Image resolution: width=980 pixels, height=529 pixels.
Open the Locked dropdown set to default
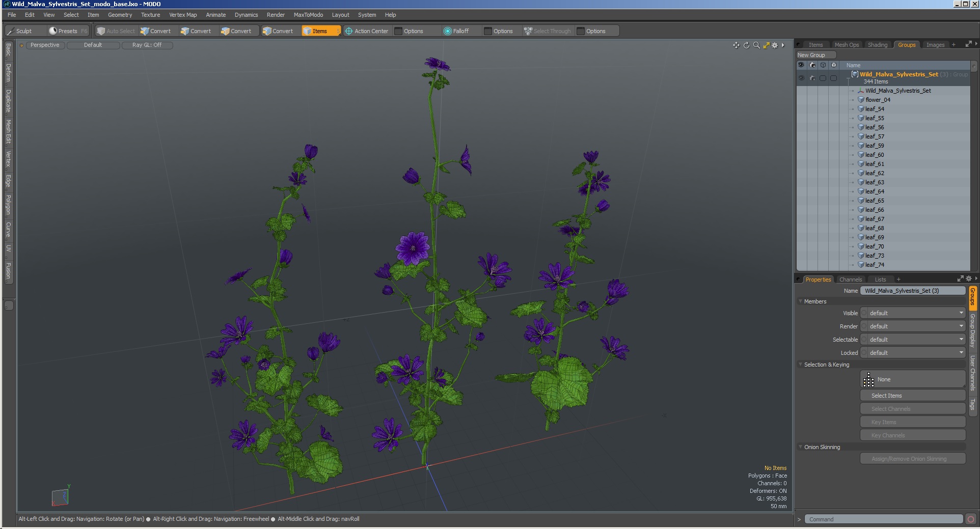click(916, 353)
